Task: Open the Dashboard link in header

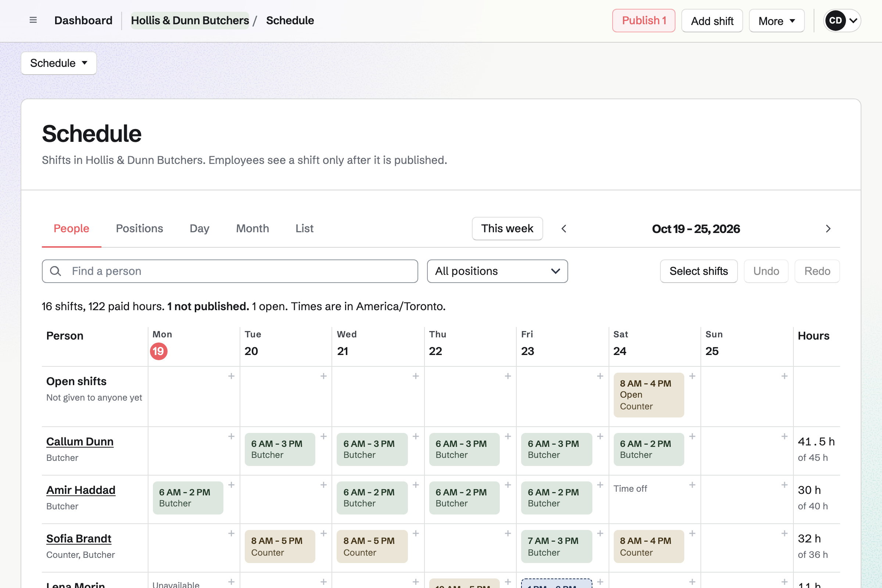Action: [x=83, y=20]
